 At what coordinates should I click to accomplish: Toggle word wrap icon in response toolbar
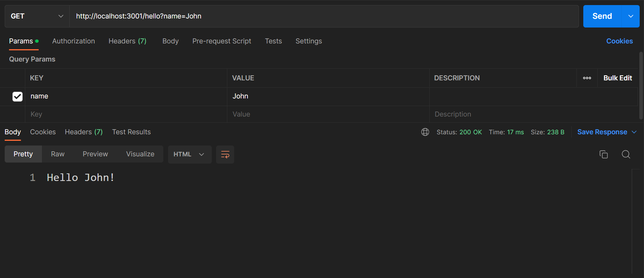click(x=225, y=155)
